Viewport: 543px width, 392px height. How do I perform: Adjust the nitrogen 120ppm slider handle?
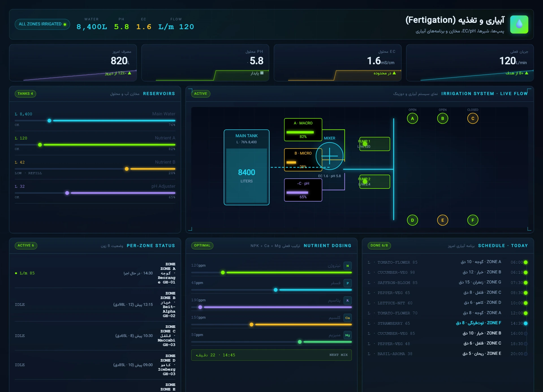pyautogui.click(x=223, y=272)
